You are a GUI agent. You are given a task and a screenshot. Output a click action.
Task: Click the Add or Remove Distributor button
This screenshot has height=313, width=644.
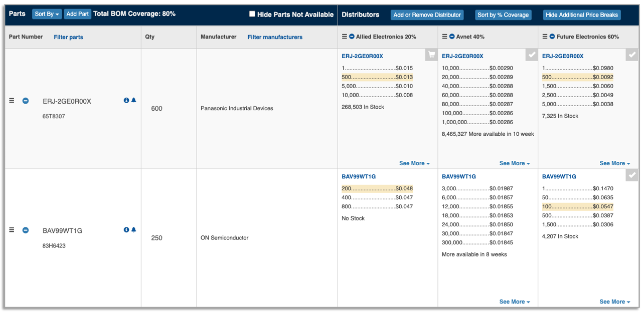coord(427,15)
